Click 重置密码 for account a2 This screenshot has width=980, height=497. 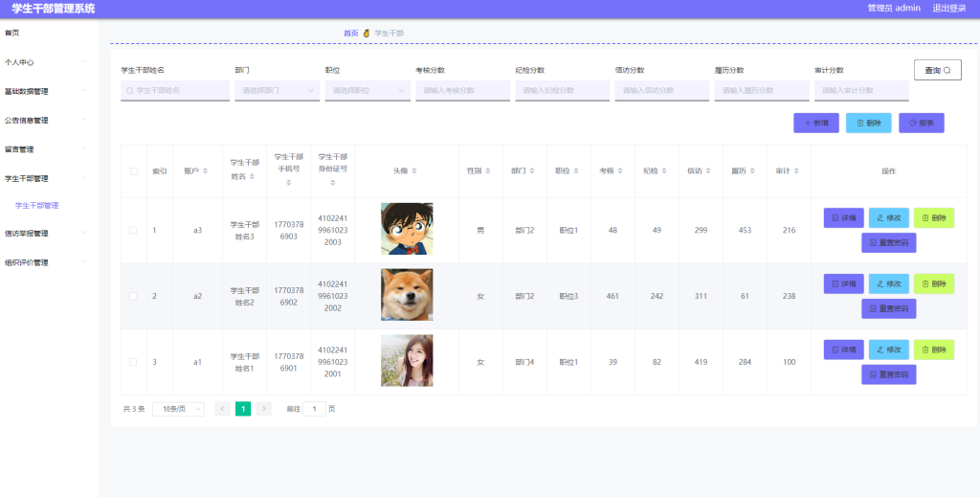tap(889, 308)
